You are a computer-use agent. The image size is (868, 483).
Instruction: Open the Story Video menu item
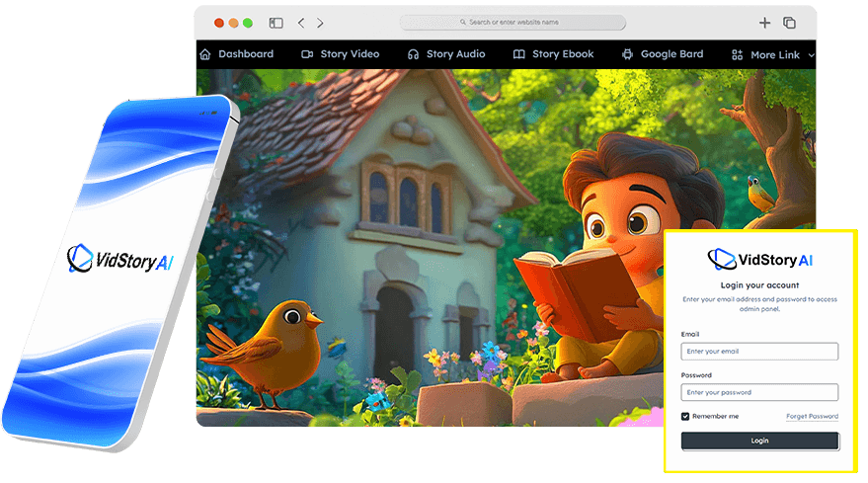pos(341,54)
